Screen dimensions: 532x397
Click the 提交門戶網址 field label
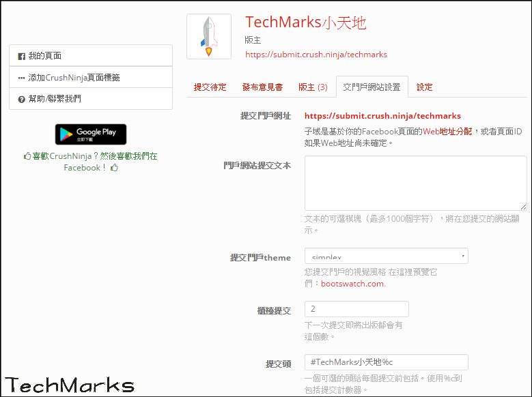coord(266,116)
